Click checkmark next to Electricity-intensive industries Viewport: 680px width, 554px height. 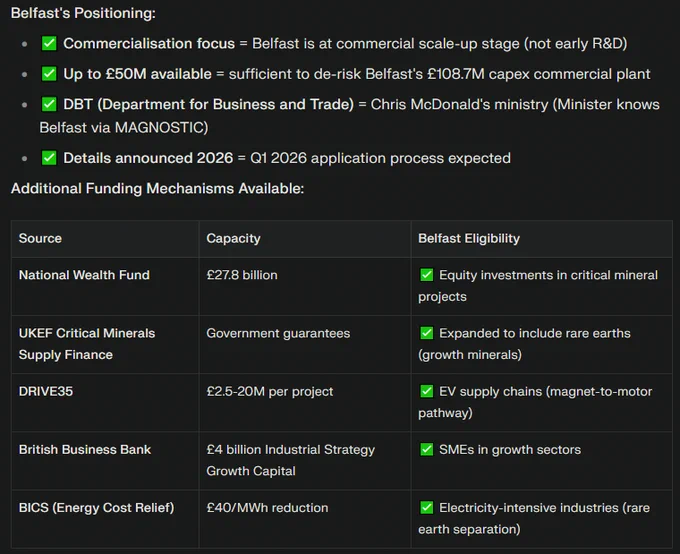pos(427,507)
